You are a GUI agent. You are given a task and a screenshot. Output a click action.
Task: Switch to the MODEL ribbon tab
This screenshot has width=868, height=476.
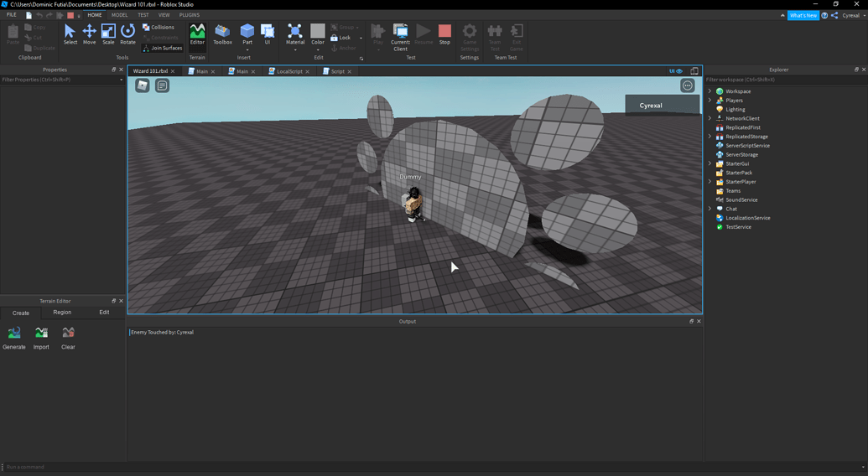pos(120,15)
